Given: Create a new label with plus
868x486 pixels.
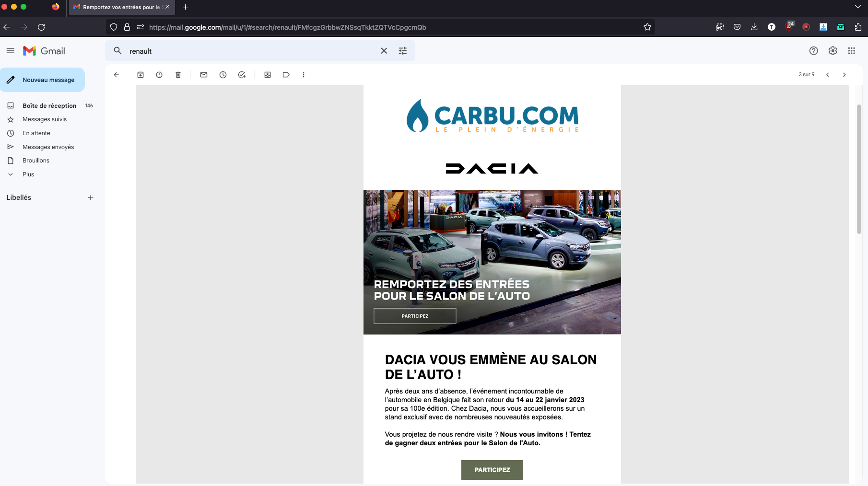Looking at the screenshot, I should click(x=91, y=197).
